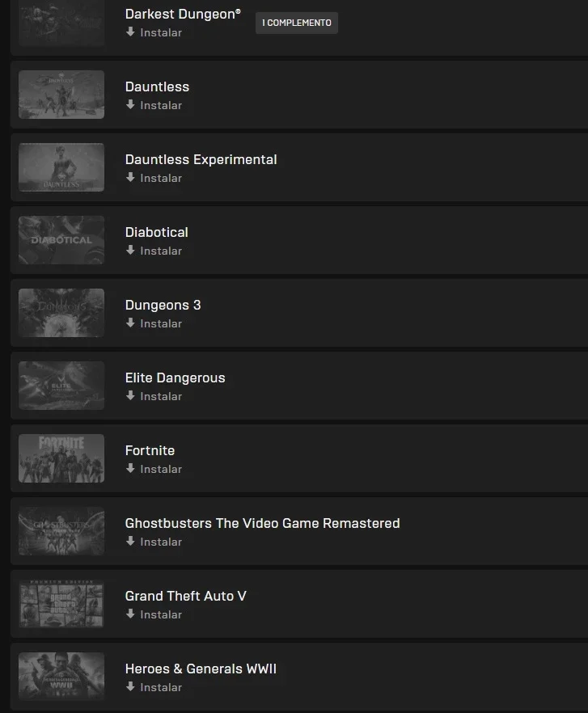
Task: Open the Dauntless Experimental cover thumbnail
Action: (61, 167)
